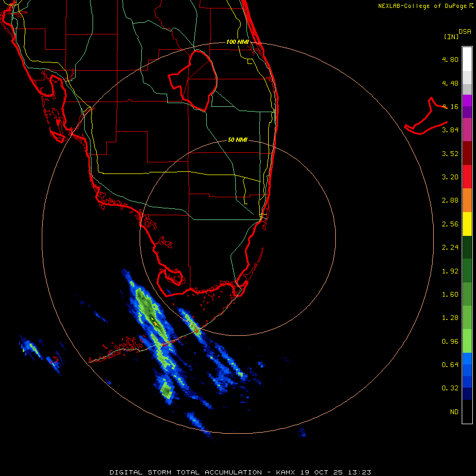
Task: Select the 3.84 legend value
Action: [x=450, y=130]
